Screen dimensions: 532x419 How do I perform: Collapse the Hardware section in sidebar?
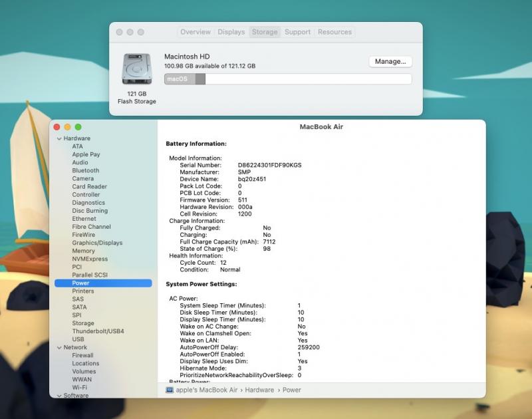58,138
